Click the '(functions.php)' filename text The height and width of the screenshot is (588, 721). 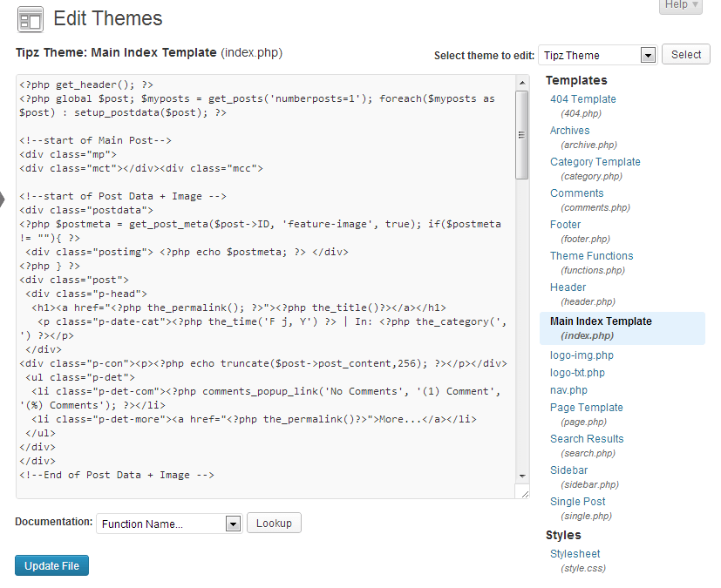coord(593,270)
